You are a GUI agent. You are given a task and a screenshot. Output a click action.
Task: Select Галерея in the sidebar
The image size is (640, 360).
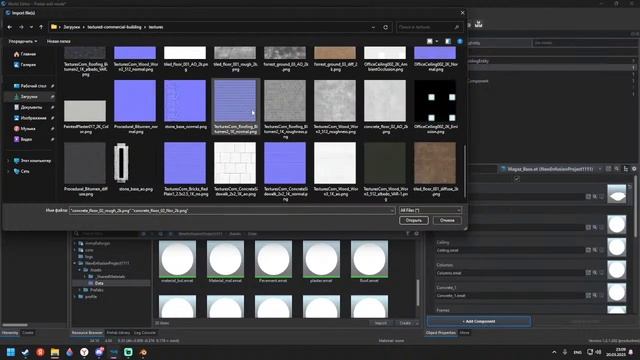coord(24,64)
